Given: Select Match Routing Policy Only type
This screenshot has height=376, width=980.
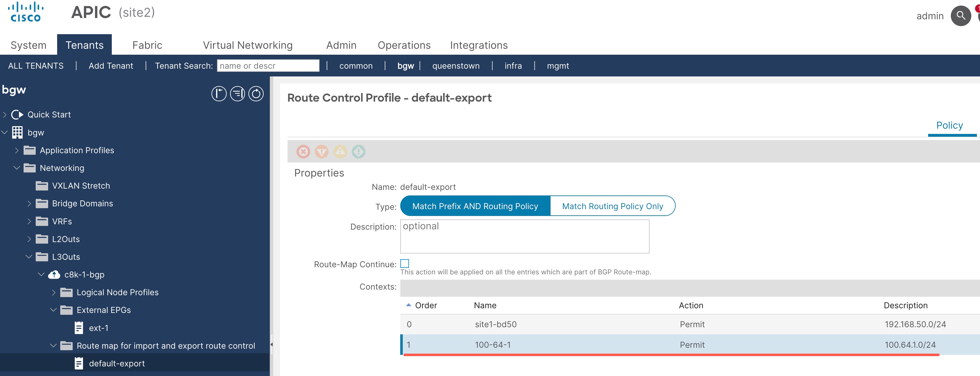Looking at the screenshot, I should point(612,206).
